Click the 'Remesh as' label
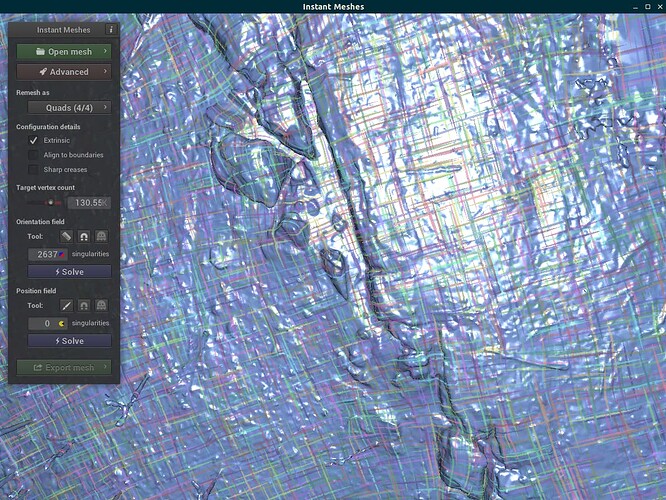Viewport: 666px width, 500px height. pyautogui.click(x=33, y=93)
